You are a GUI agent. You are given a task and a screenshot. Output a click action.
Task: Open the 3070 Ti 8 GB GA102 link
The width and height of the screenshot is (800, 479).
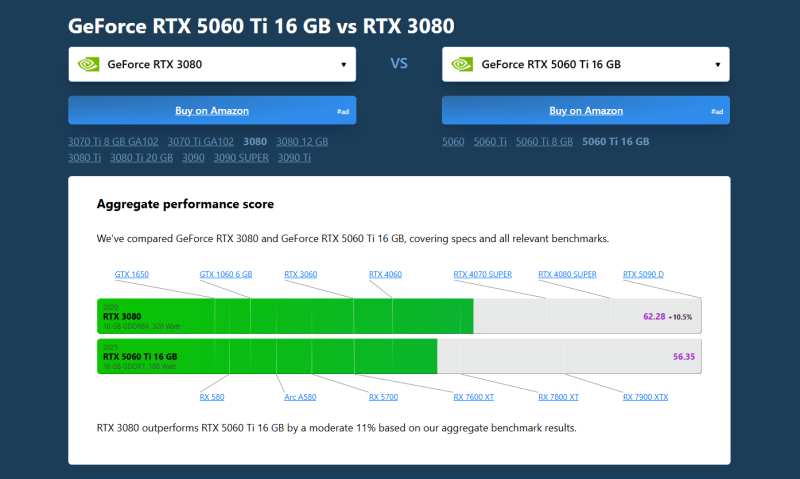pyautogui.click(x=113, y=141)
